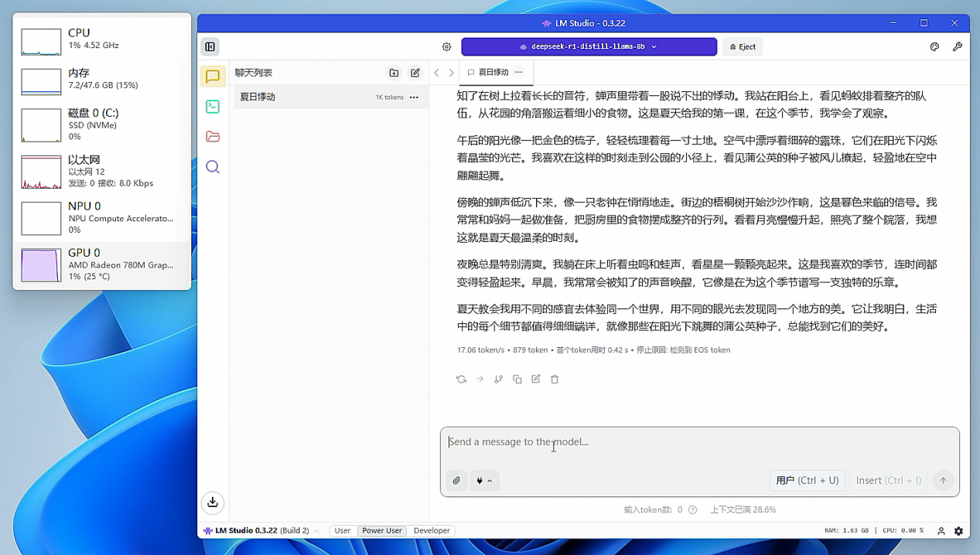Image resolution: width=980 pixels, height=555 pixels.
Task: Select the Developer terminal icon in sidebar
Action: [213, 106]
